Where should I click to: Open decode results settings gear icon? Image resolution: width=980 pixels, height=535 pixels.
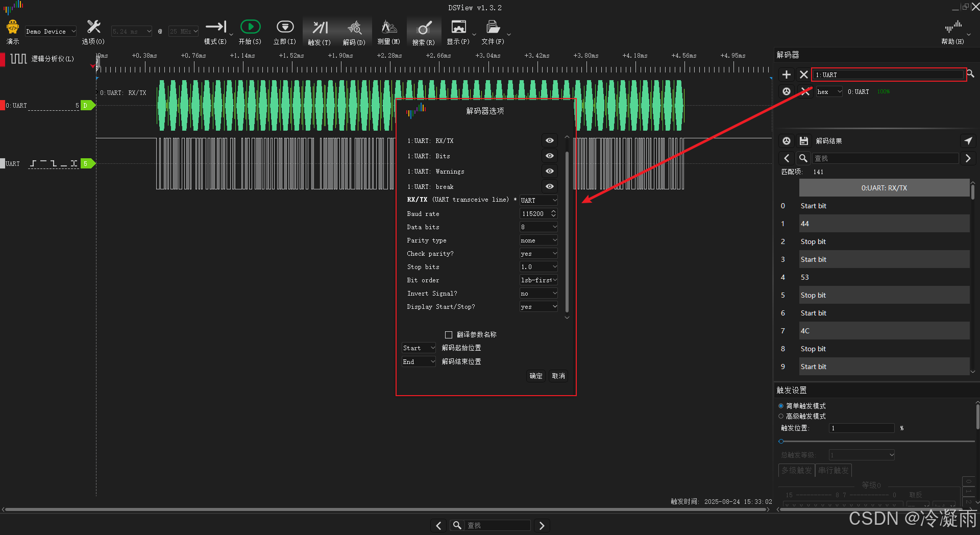pyautogui.click(x=787, y=141)
